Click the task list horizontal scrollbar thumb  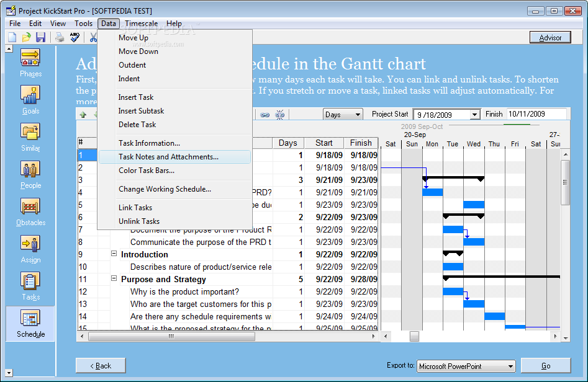coord(171,336)
